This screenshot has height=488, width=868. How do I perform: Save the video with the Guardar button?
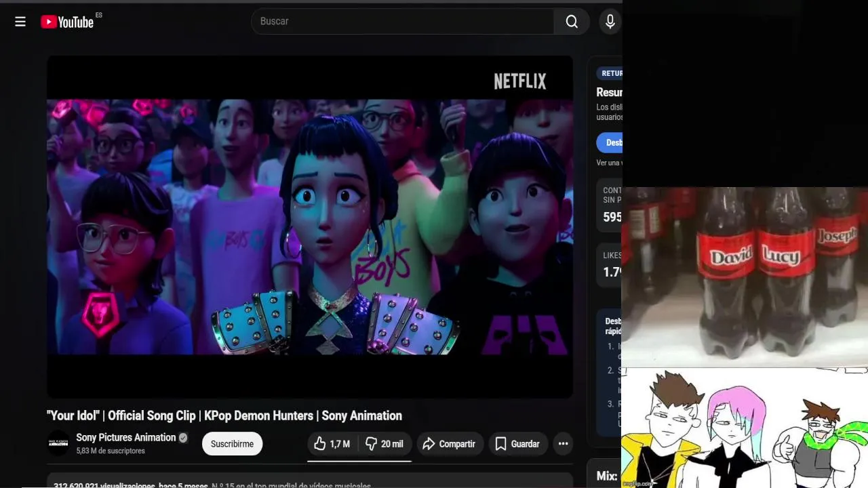[518, 444]
